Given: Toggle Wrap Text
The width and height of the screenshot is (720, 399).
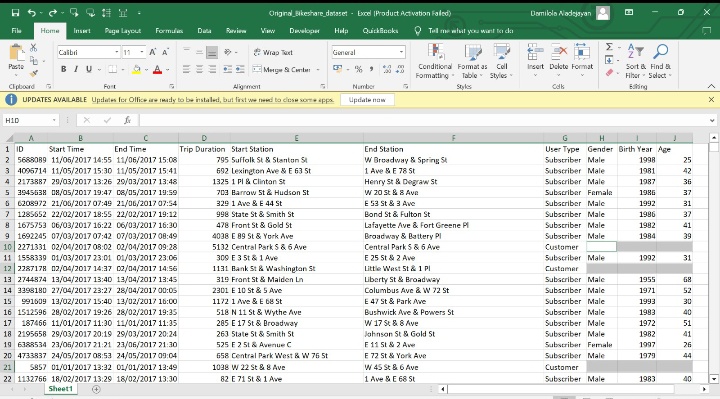Looking at the screenshot, I should (x=273, y=52).
